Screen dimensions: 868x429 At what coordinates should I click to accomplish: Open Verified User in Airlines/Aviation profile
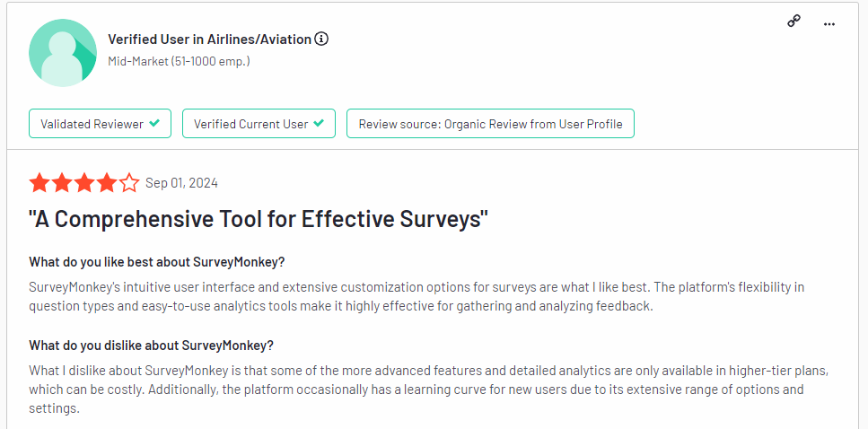coord(209,39)
